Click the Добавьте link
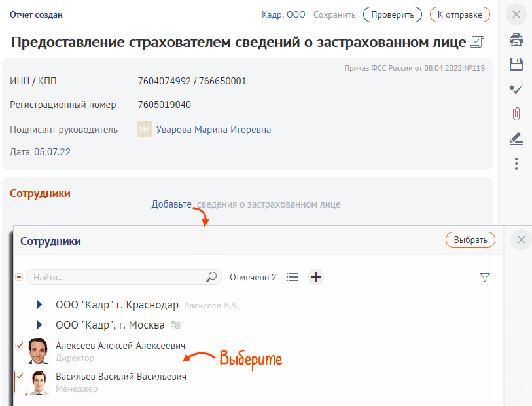 (x=171, y=204)
